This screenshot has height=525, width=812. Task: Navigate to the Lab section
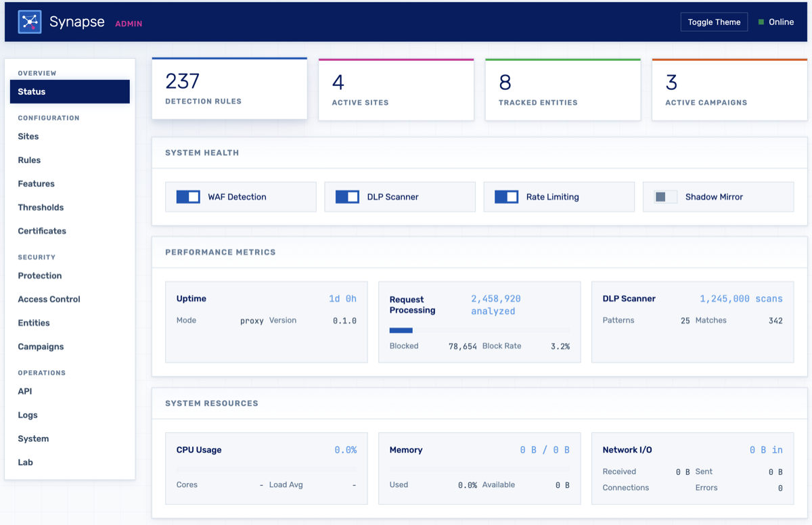[25, 462]
